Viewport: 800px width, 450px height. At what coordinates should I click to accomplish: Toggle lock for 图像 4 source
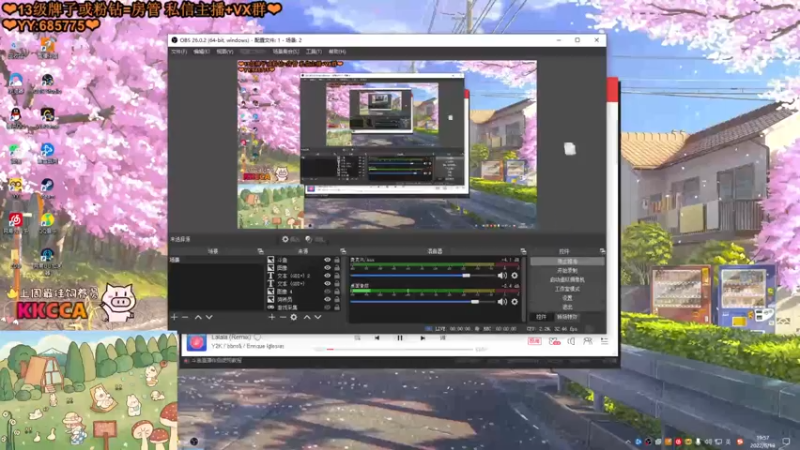pos(337,291)
